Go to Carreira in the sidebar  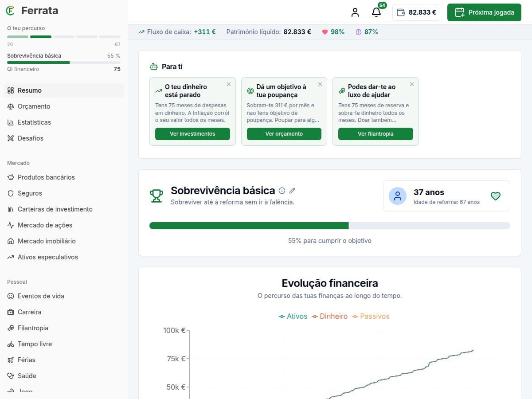pos(64,312)
